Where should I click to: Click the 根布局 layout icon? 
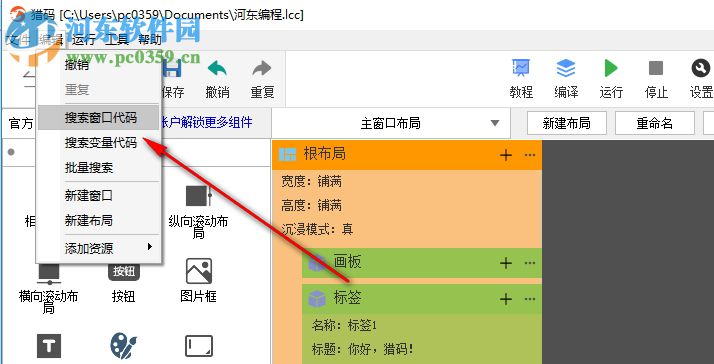coord(287,154)
